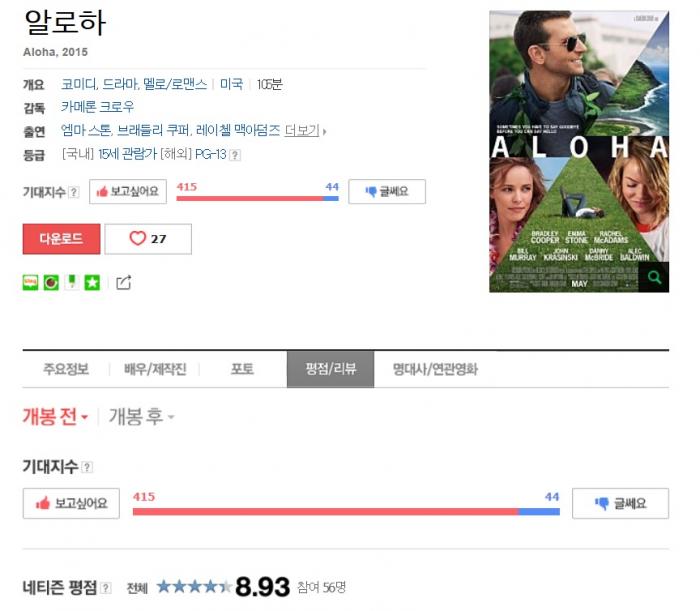The image size is (700, 611).
Task: Switch to the 주요정보 tab
Action: [x=66, y=369]
